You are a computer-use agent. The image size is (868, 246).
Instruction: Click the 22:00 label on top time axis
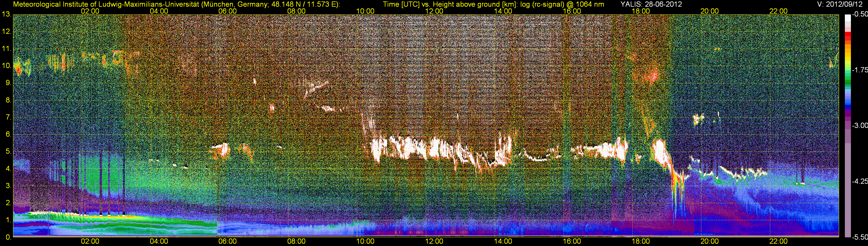tap(778, 11)
